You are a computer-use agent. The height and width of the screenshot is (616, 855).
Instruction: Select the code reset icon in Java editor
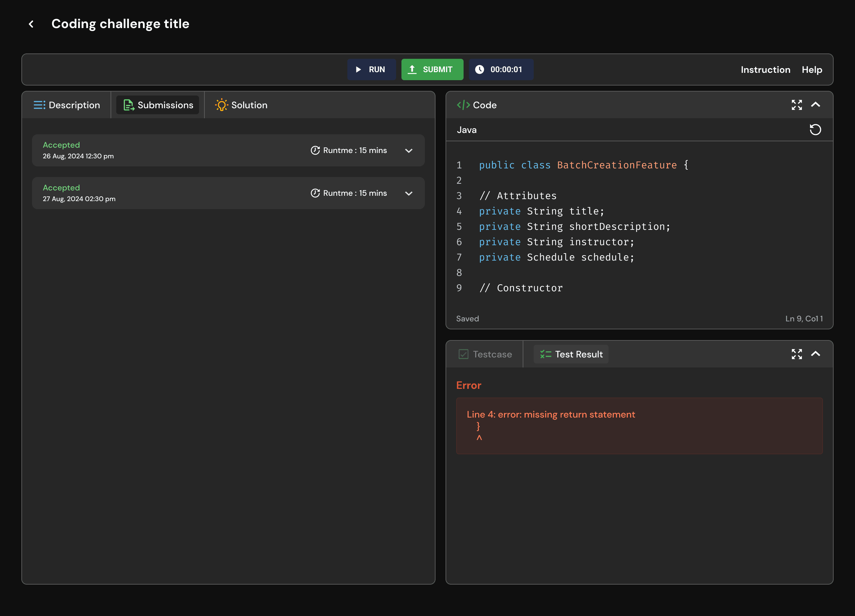coord(816,129)
